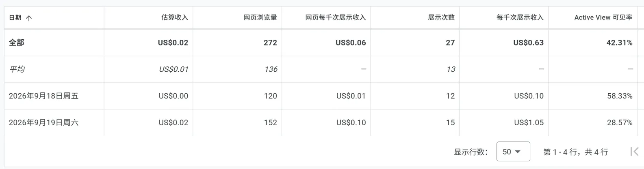Click the 日期 column header

click(x=15, y=17)
